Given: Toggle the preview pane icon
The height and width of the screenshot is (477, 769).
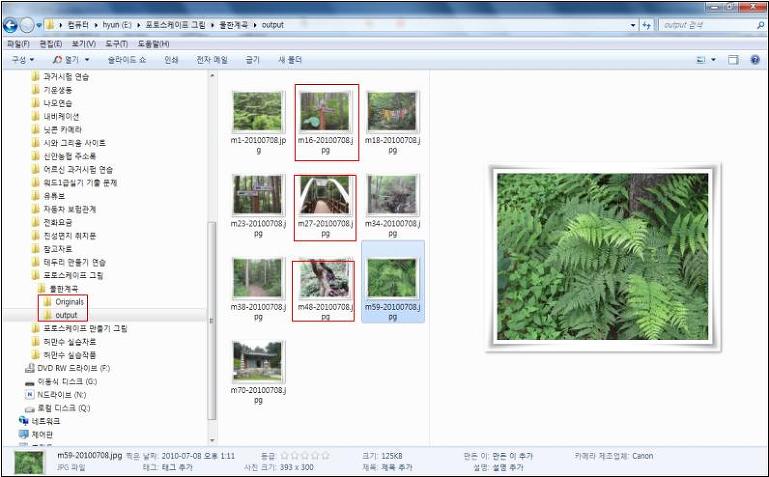Looking at the screenshot, I should [x=733, y=60].
